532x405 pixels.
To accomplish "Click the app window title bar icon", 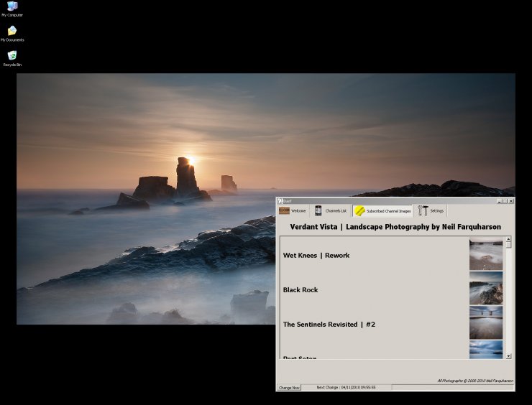I will pos(280,201).
